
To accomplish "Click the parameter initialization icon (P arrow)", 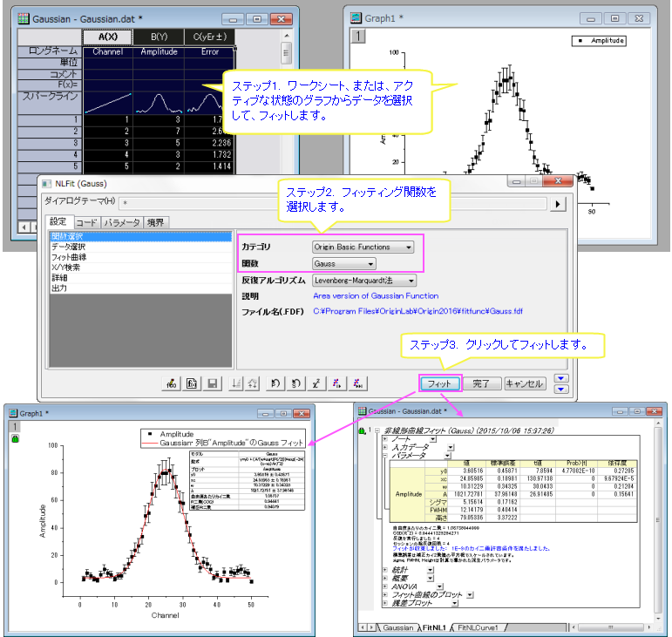I will [275, 383].
